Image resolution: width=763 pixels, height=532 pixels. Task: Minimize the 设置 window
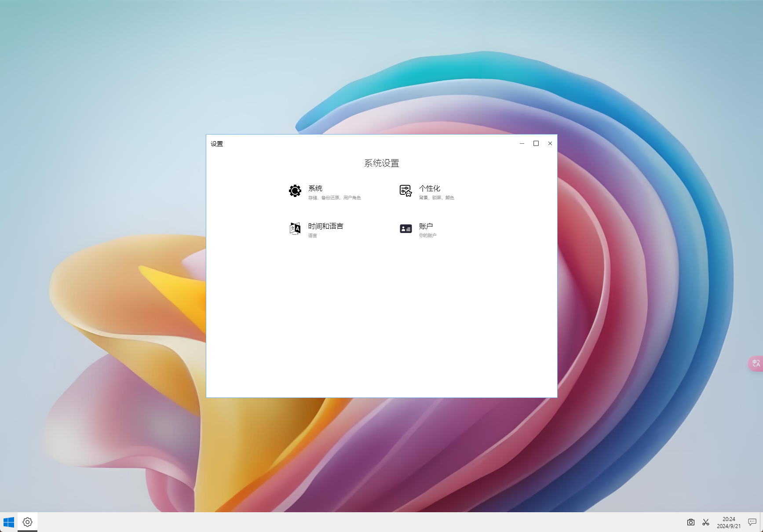522,143
